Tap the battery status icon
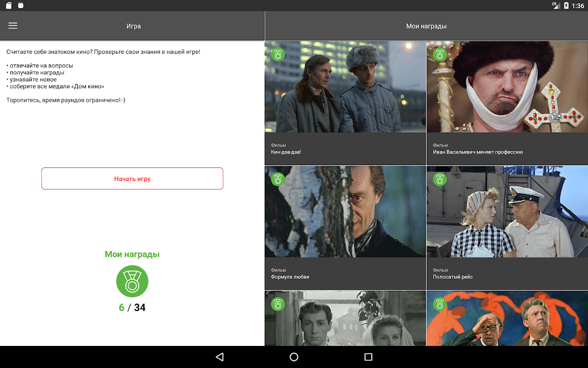588x368 pixels. 566,6
